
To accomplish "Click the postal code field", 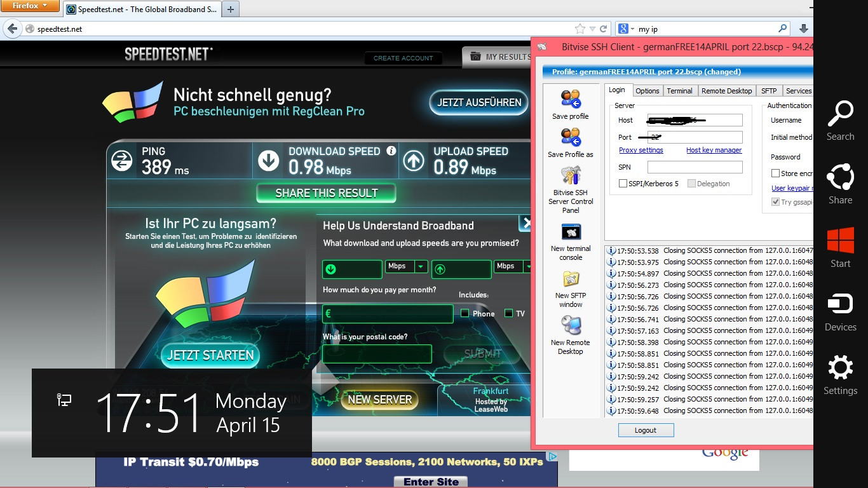I will point(377,354).
